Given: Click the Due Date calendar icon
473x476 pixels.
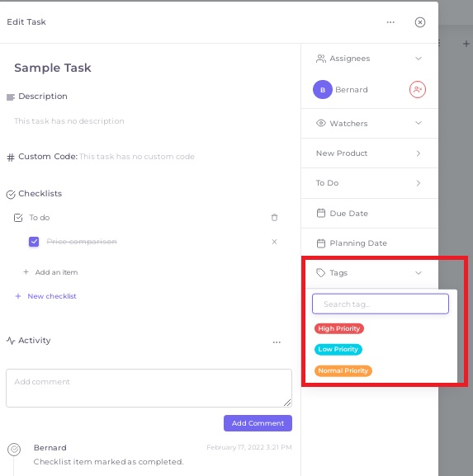Looking at the screenshot, I should [321, 213].
